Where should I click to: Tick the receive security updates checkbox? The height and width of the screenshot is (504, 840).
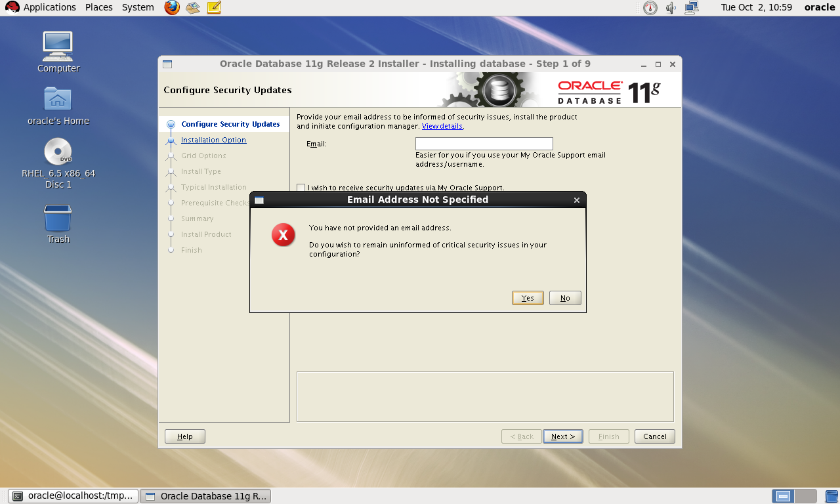coord(301,188)
